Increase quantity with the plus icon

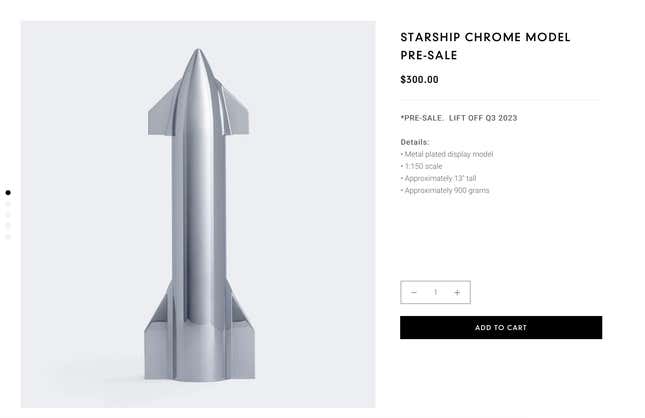[457, 293]
